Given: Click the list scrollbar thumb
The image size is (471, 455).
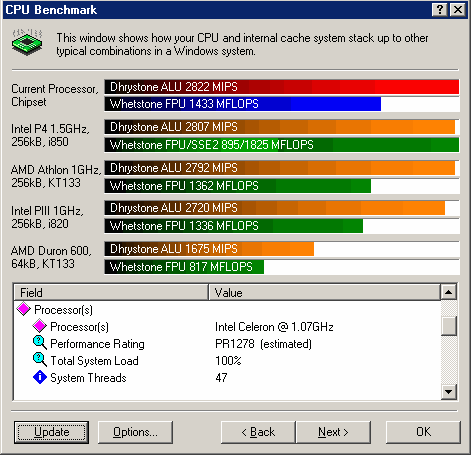Looking at the screenshot, I should pyautogui.click(x=449, y=326).
